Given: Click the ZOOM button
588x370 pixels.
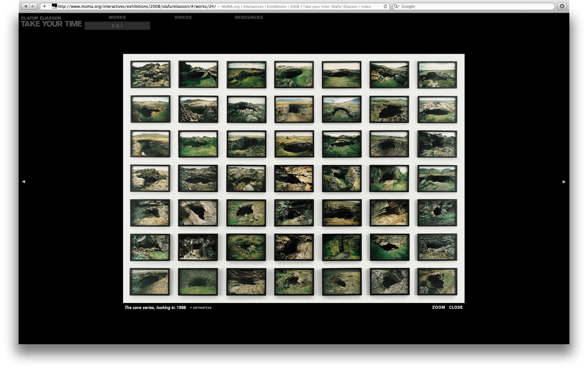Looking at the screenshot, I should 438,307.
